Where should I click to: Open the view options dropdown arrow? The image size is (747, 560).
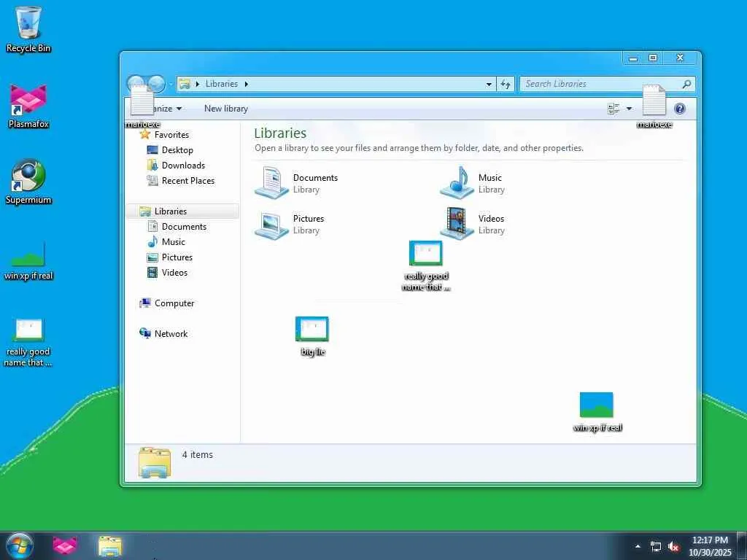(x=629, y=109)
